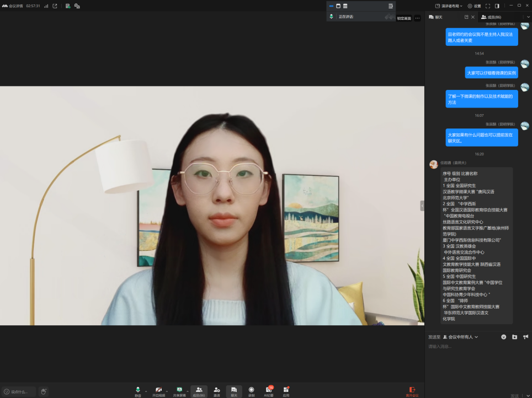
Task: Turn on camera with 开启视频
Action: coord(158,390)
